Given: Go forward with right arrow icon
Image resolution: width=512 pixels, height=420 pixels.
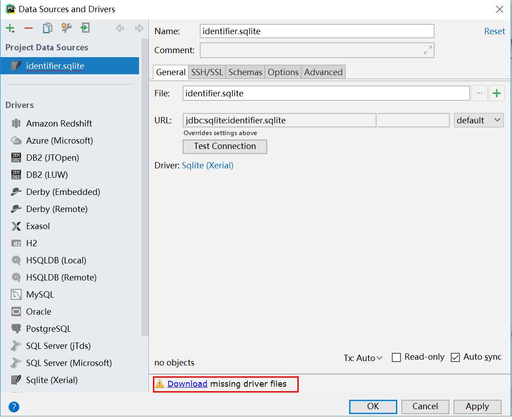Looking at the screenshot, I should (x=139, y=28).
